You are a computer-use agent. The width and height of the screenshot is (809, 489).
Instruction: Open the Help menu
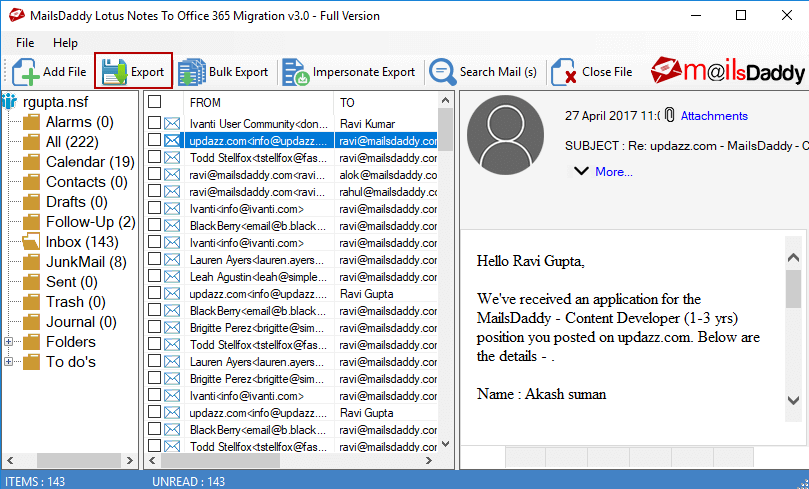coord(65,43)
